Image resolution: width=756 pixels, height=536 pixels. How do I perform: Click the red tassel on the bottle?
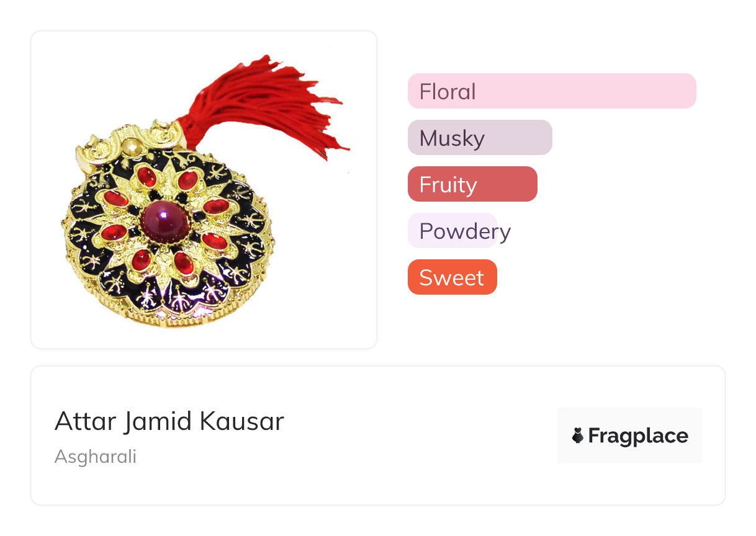(267, 105)
